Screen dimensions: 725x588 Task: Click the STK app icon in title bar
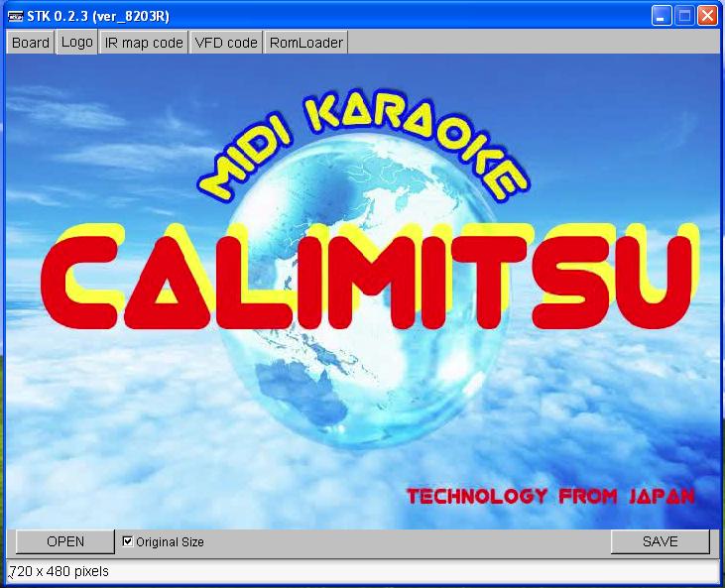15,16
